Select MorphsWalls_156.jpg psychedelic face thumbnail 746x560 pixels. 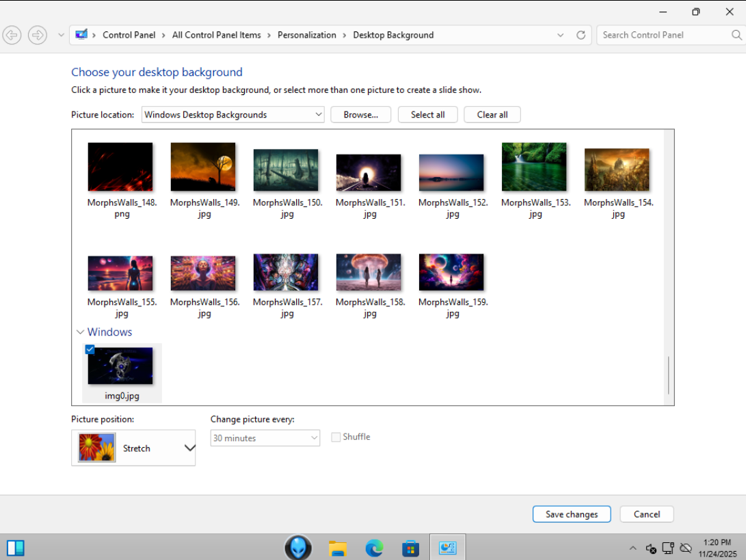203,273
